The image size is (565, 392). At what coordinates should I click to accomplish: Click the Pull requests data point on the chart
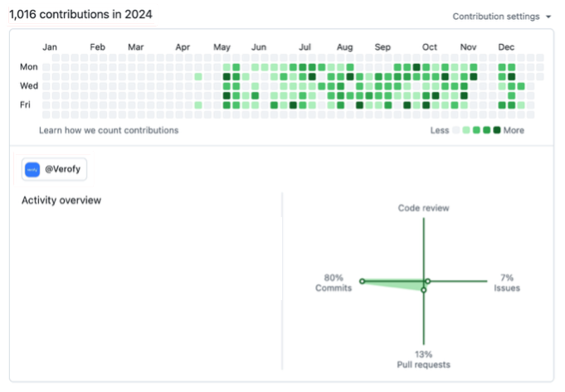(x=424, y=290)
